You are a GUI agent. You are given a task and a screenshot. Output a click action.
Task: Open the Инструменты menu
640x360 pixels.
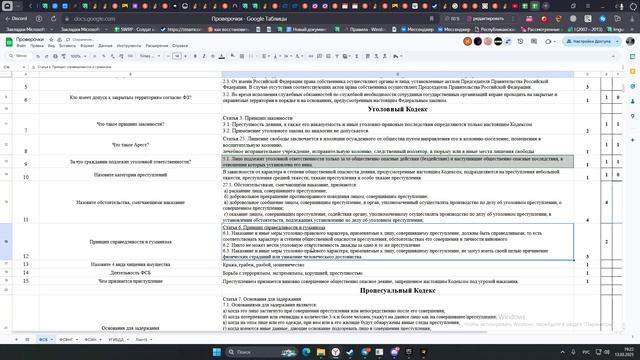click(x=129, y=46)
